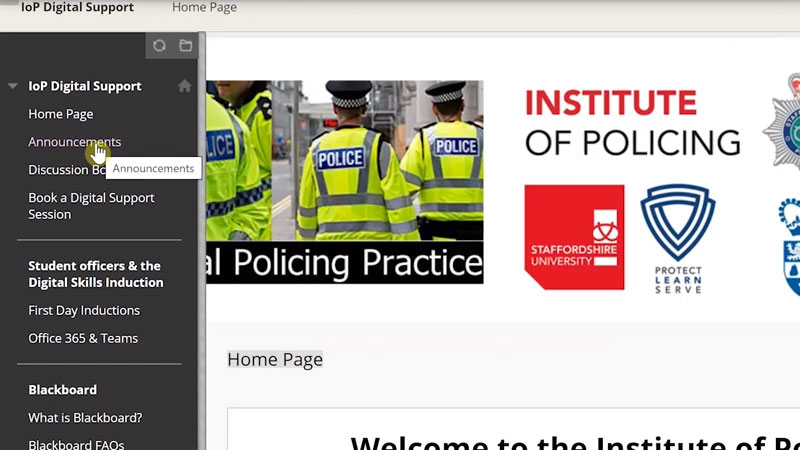Click the Staffordshire University red logo

point(574,237)
